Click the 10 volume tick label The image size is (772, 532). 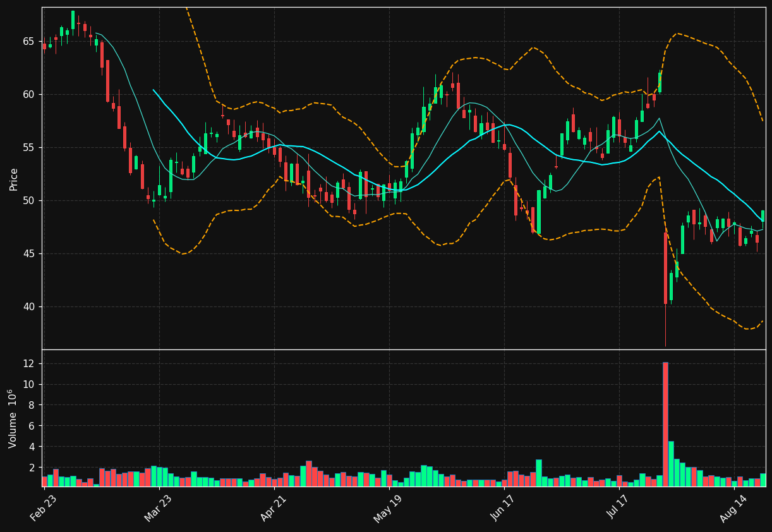point(28,385)
